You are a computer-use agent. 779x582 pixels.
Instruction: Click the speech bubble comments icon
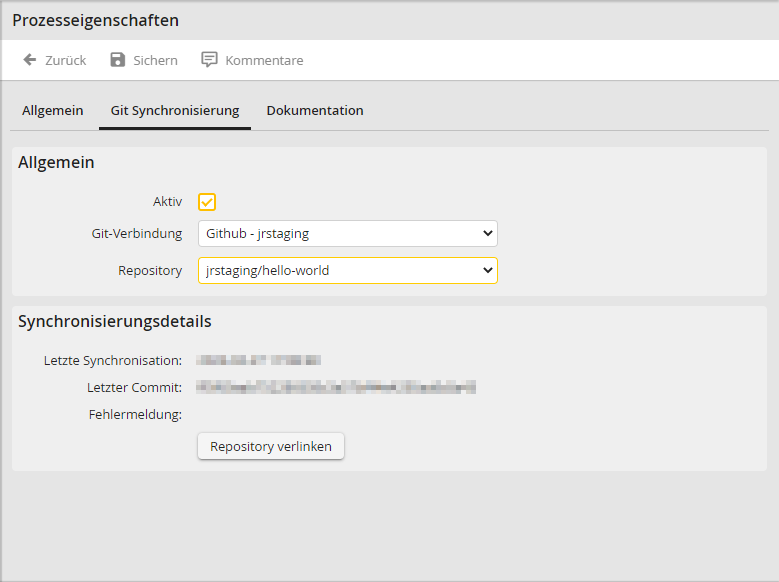pos(209,60)
